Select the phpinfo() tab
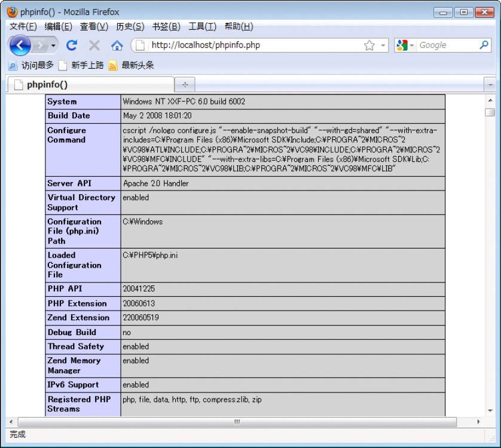Image resolution: width=501 pixels, height=448 pixels. click(91, 85)
